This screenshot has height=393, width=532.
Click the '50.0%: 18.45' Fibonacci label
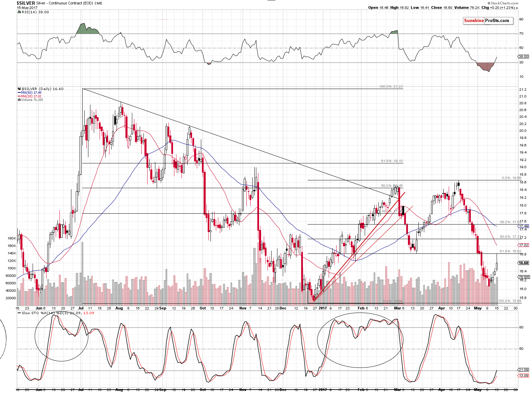click(392, 186)
